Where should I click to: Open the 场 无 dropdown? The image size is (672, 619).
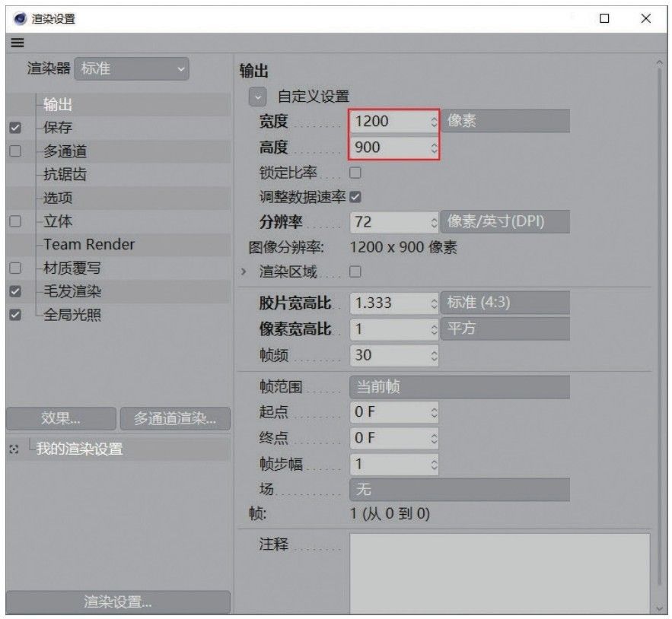[x=460, y=490]
